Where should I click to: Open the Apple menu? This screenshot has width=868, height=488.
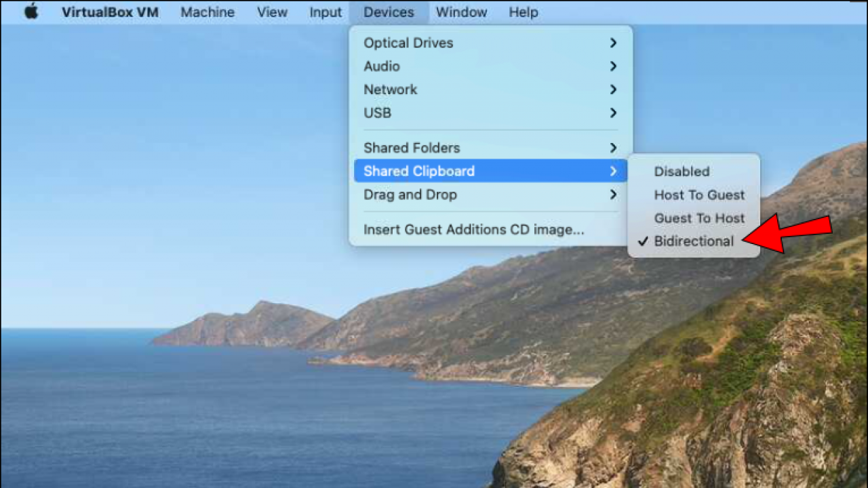point(31,12)
